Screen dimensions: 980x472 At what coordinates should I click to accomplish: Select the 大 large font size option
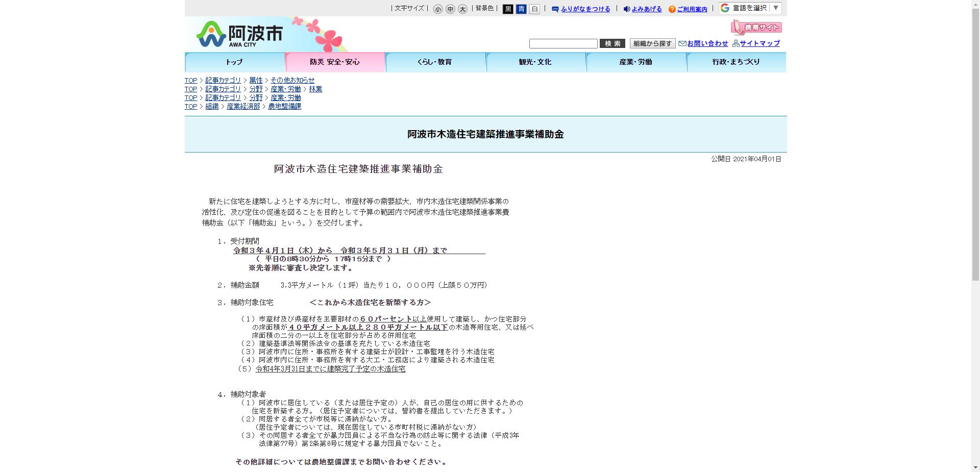(462, 9)
